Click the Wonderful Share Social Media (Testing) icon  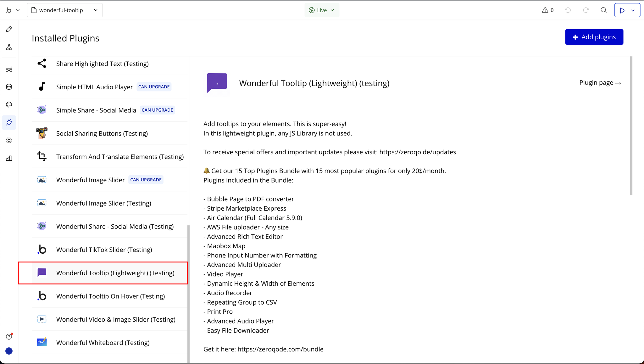[x=42, y=226]
